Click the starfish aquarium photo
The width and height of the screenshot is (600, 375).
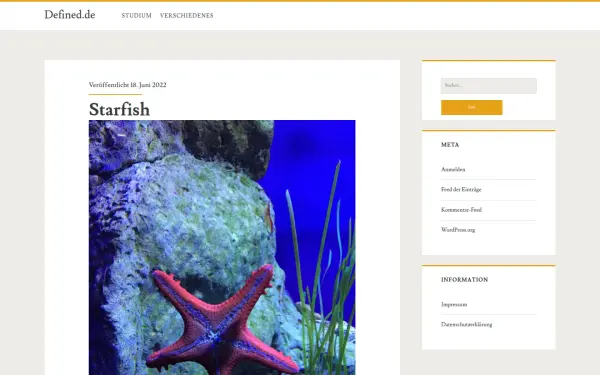(x=222, y=248)
